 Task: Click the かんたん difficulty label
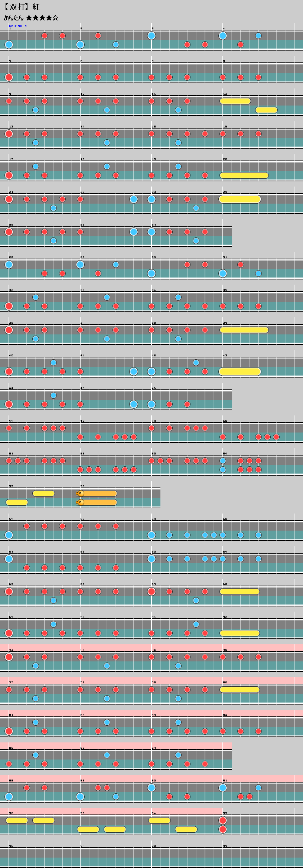(x=13, y=18)
